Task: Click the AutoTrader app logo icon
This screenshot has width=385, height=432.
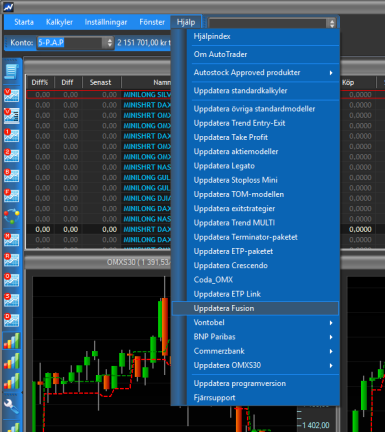Action: coord(8,7)
